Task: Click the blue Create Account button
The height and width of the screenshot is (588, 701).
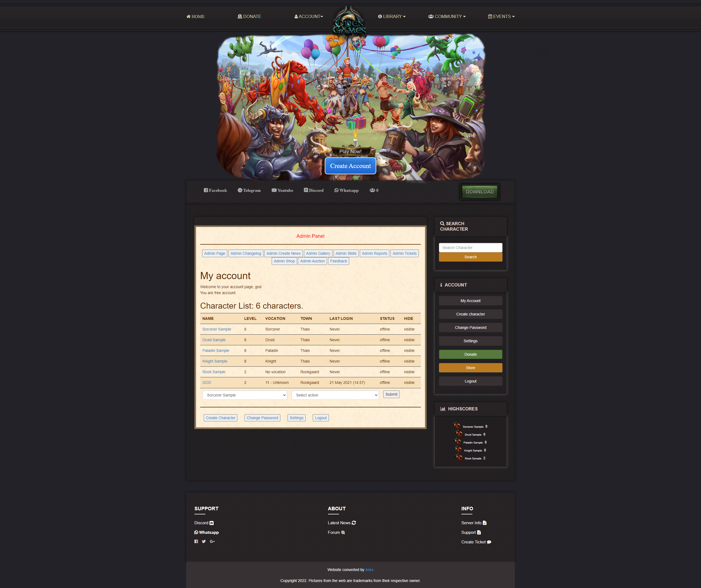Action: [350, 166]
